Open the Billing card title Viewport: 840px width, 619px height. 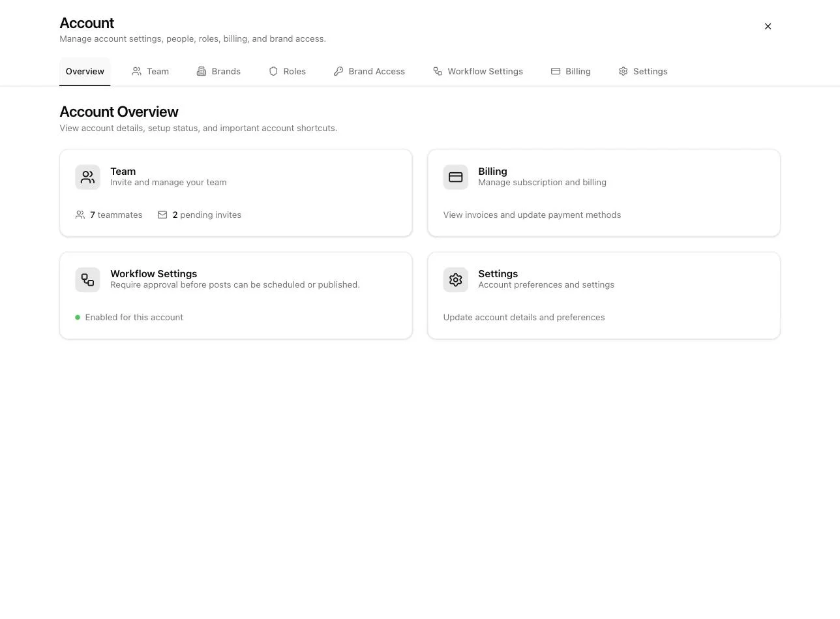point(492,172)
